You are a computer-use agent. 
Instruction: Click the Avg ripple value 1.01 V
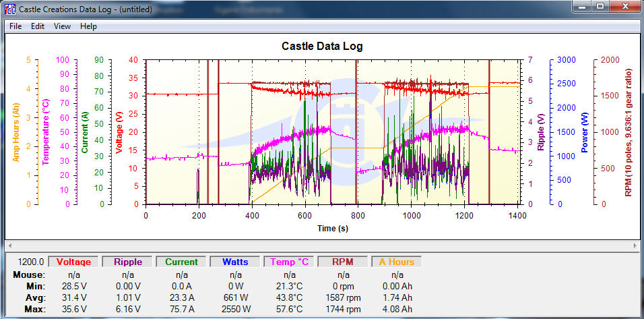coord(128,297)
